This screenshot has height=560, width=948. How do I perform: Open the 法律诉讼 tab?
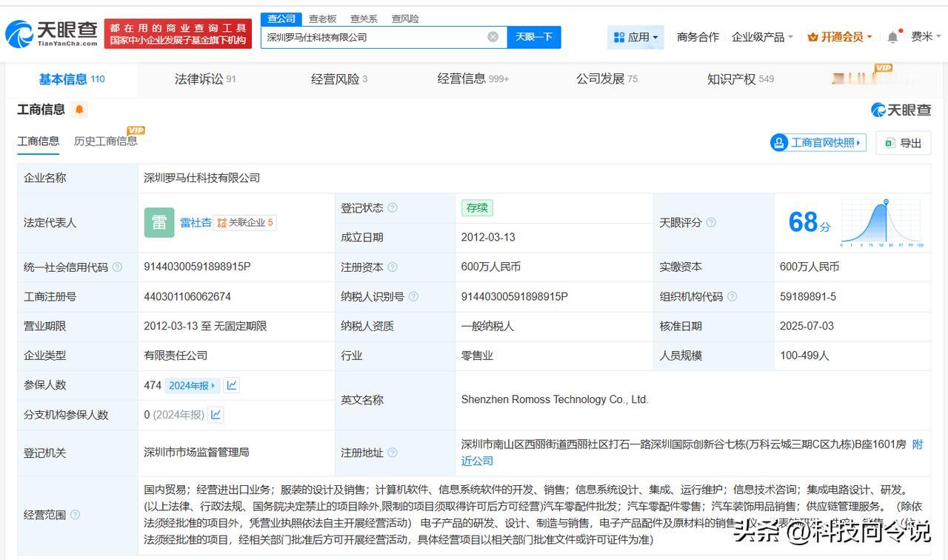pos(205,79)
